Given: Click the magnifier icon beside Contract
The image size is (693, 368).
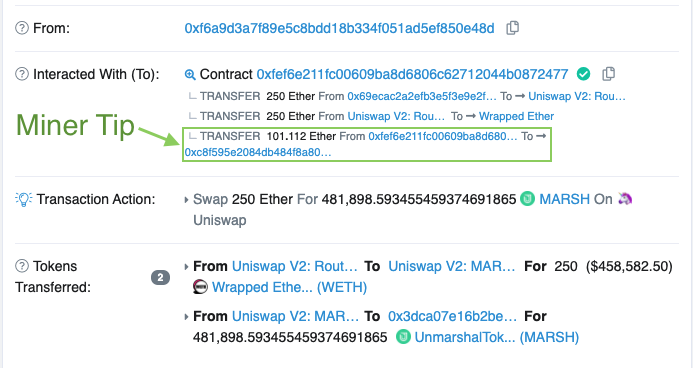Looking at the screenshot, I should [x=190, y=74].
